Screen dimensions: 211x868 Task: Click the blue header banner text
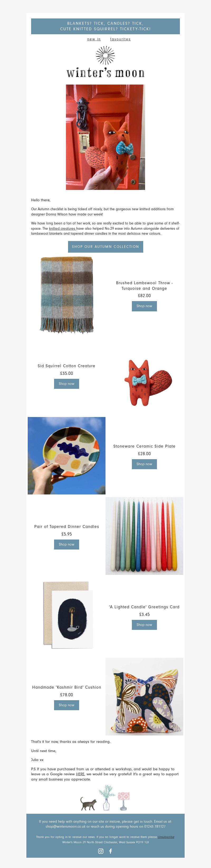click(105, 26)
